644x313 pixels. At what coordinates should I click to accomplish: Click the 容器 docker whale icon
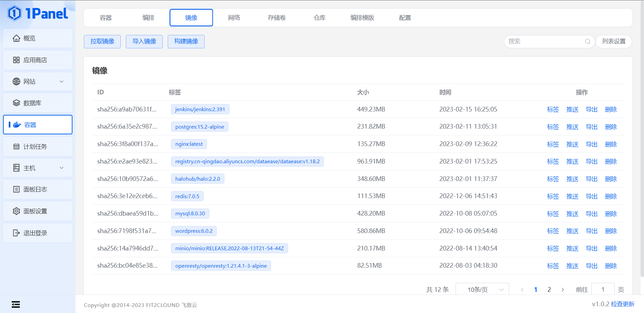pos(17,125)
